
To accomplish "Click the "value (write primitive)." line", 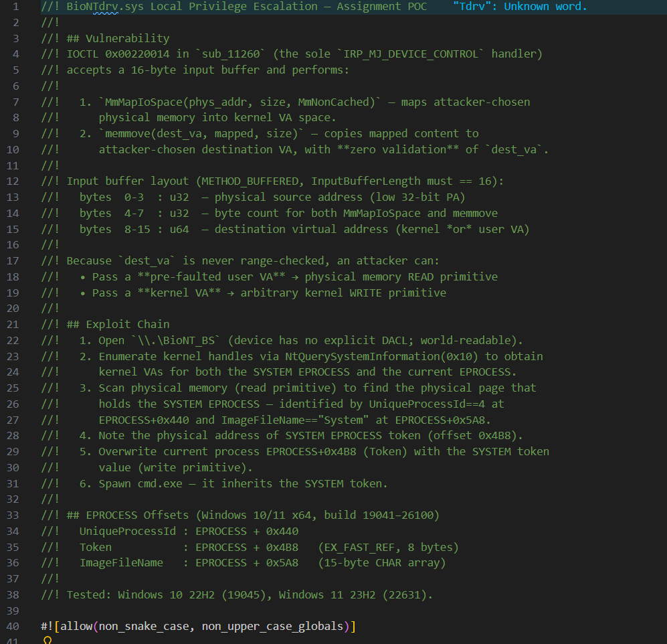I will click(175, 468).
